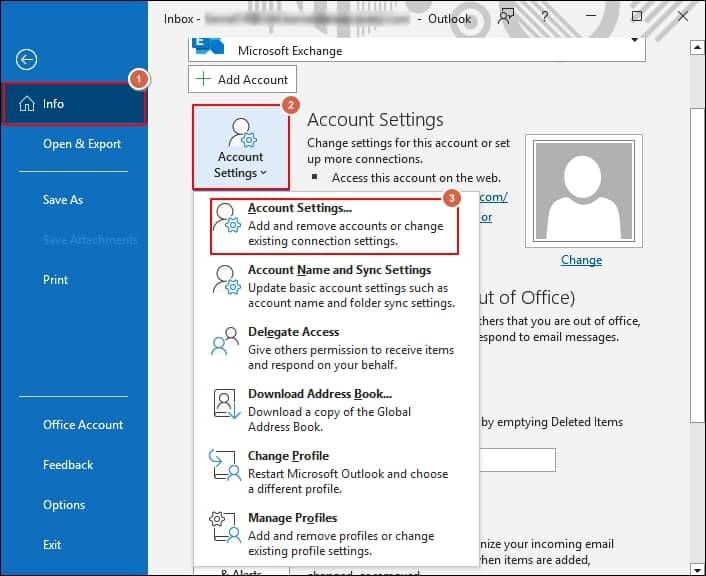Go to Office Account
The height and width of the screenshot is (576, 706).
[83, 425]
